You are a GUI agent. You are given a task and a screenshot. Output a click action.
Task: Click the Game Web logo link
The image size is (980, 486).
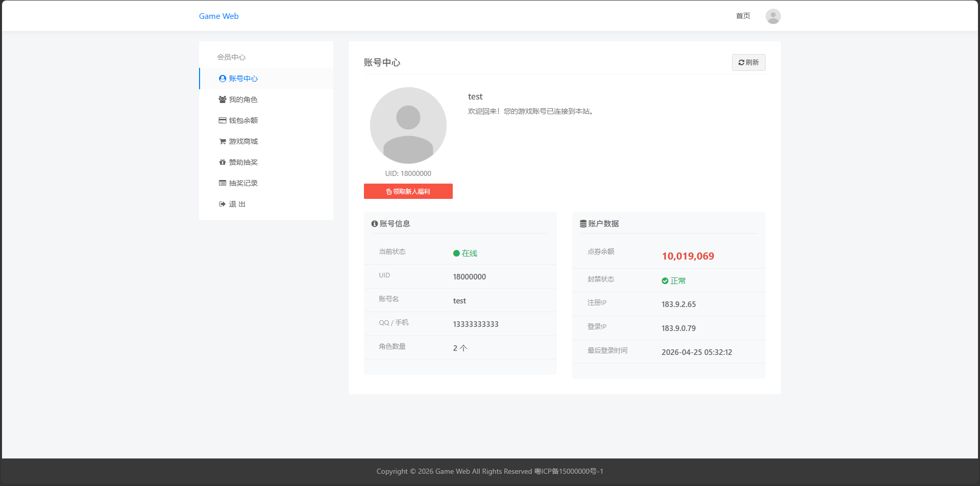tap(218, 16)
